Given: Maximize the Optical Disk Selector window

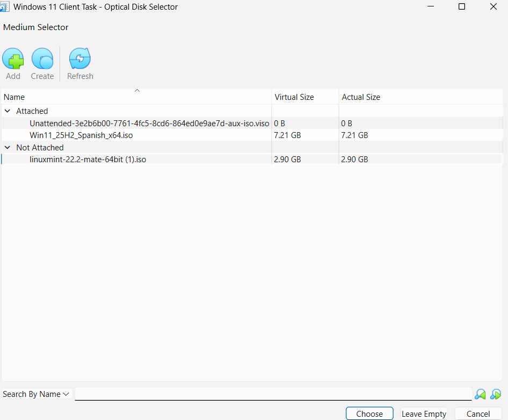Looking at the screenshot, I should [x=462, y=7].
